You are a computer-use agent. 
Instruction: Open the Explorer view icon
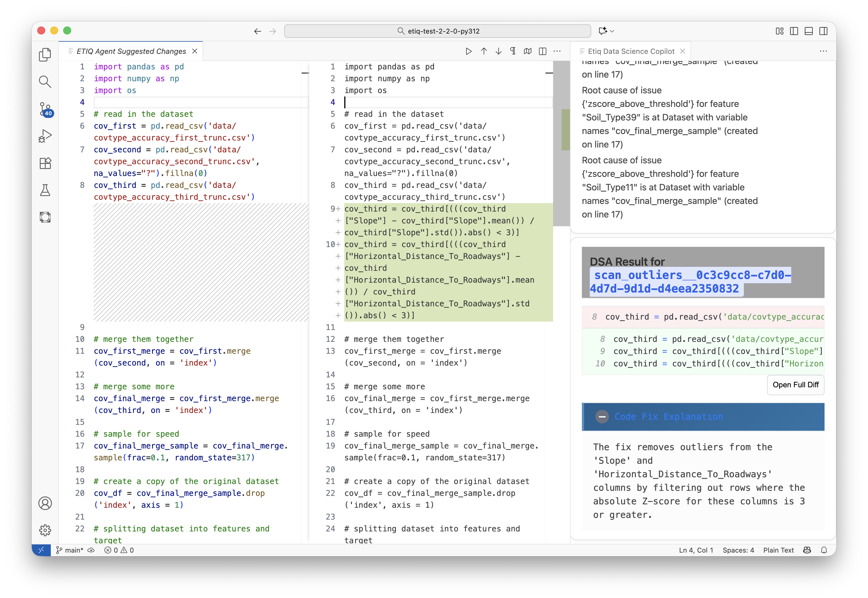click(45, 55)
